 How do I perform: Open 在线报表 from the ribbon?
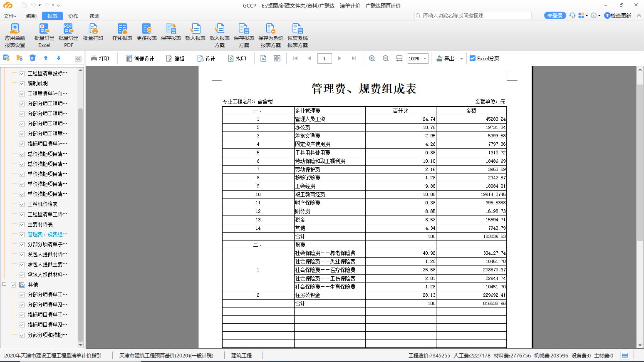(122, 33)
